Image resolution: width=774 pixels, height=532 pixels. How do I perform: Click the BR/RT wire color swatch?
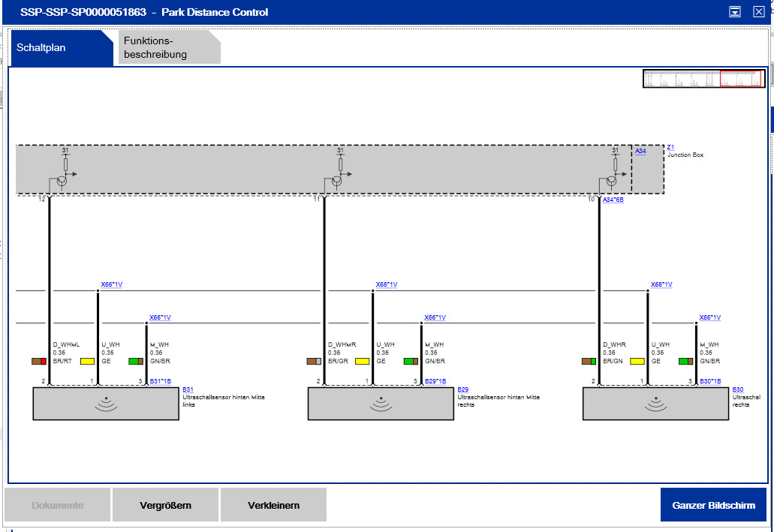(x=39, y=361)
